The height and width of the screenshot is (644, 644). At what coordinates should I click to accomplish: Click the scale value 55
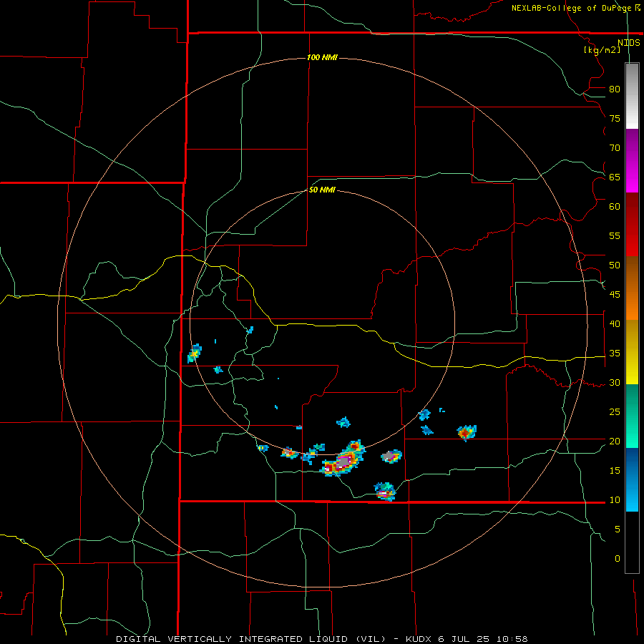click(615, 235)
